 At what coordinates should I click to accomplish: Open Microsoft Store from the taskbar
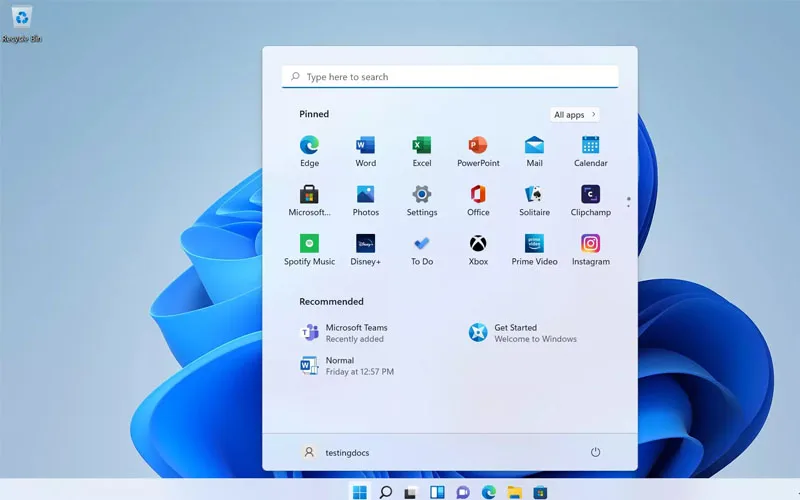tap(540, 492)
